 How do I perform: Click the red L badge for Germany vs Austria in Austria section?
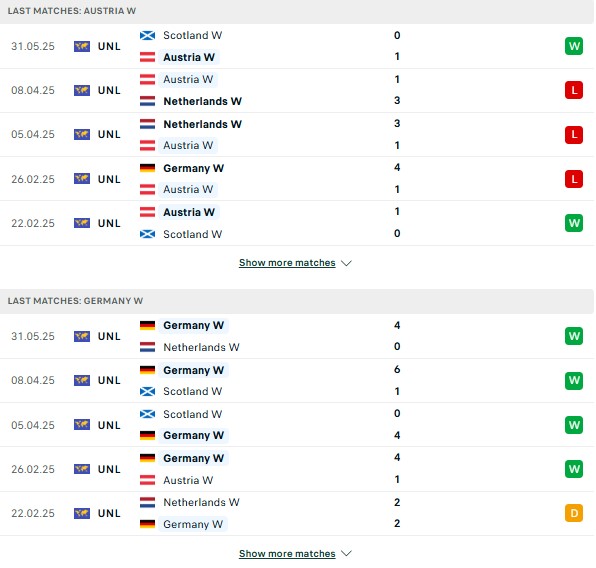click(x=574, y=179)
